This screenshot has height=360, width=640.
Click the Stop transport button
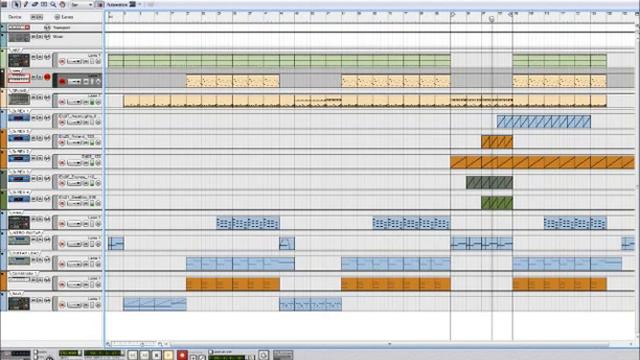156,355
